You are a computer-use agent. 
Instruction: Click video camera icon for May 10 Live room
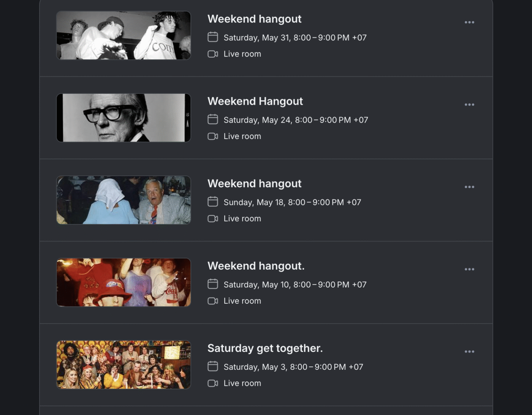(213, 301)
